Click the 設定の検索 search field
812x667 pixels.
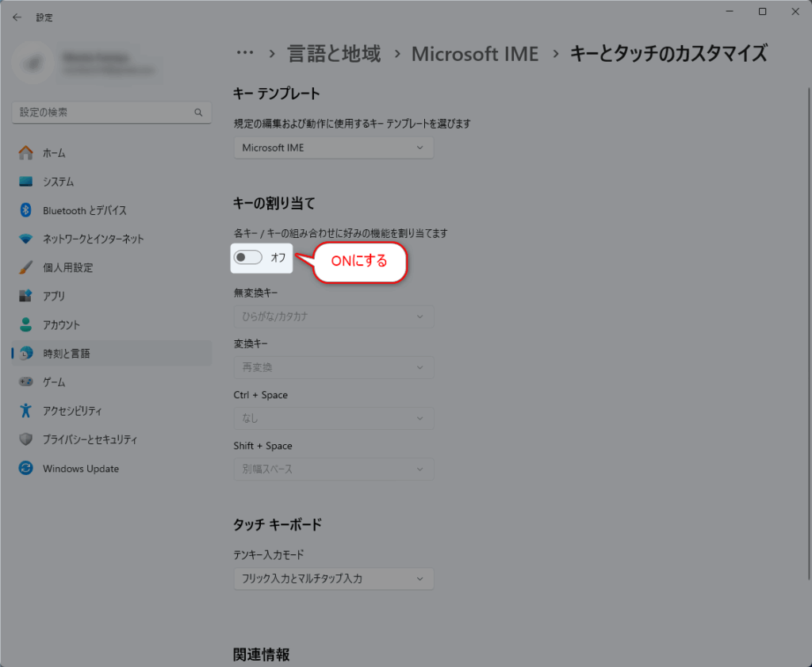point(111,113)
